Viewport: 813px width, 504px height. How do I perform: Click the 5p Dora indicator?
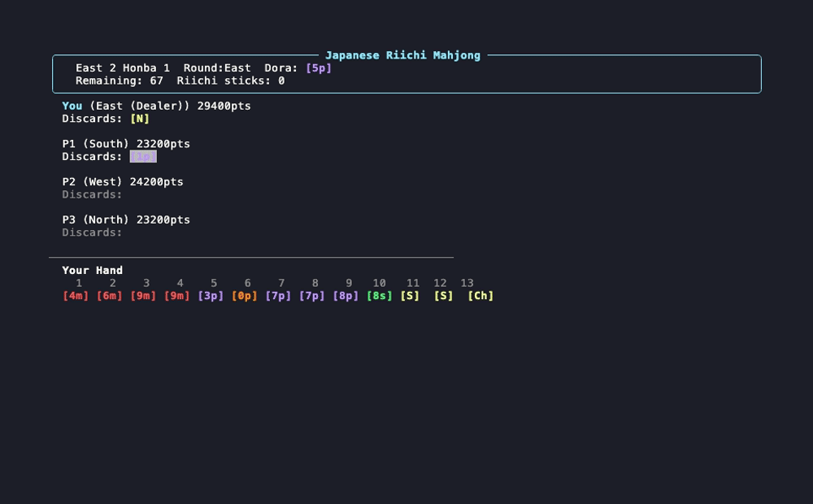pos(319,68)
